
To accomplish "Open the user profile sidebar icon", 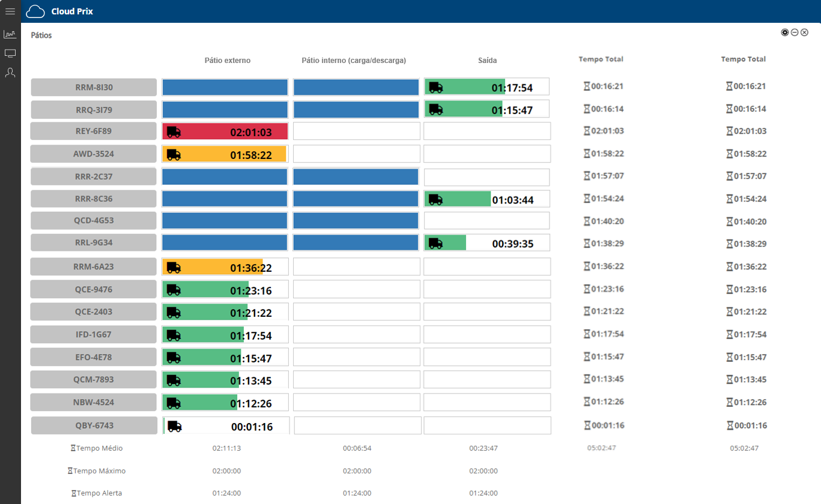I will 10,73.
